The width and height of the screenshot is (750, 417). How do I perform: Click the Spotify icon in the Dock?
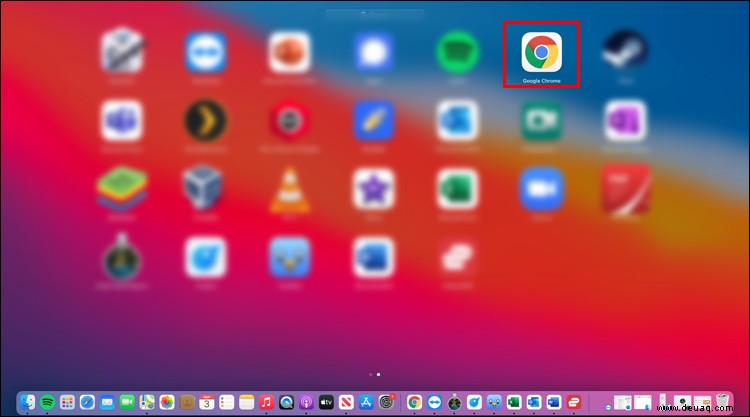(x=47, y=402)
